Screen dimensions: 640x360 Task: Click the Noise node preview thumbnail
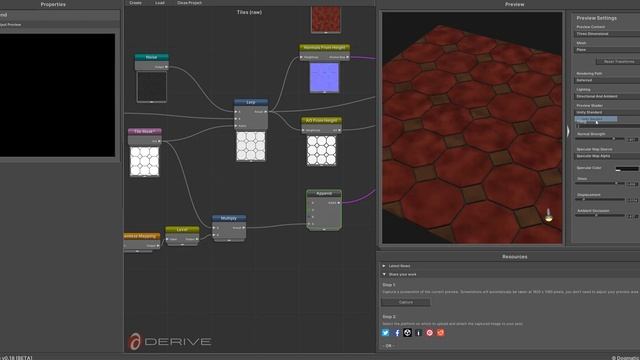point(151,87)
